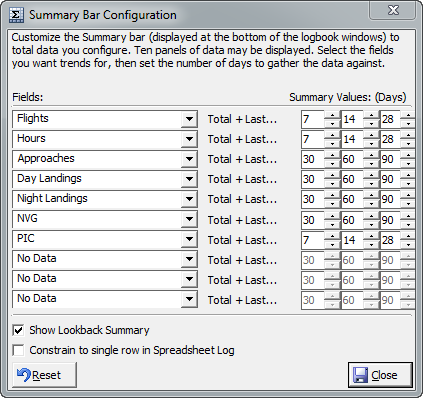Increase Approaches 30 days value

click(x=332, y=155)
